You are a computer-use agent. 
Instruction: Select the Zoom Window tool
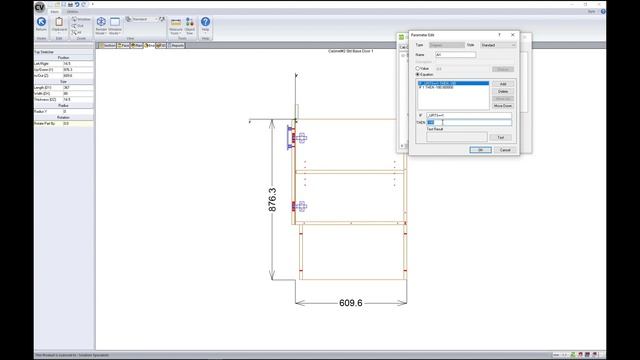(81, 19)
